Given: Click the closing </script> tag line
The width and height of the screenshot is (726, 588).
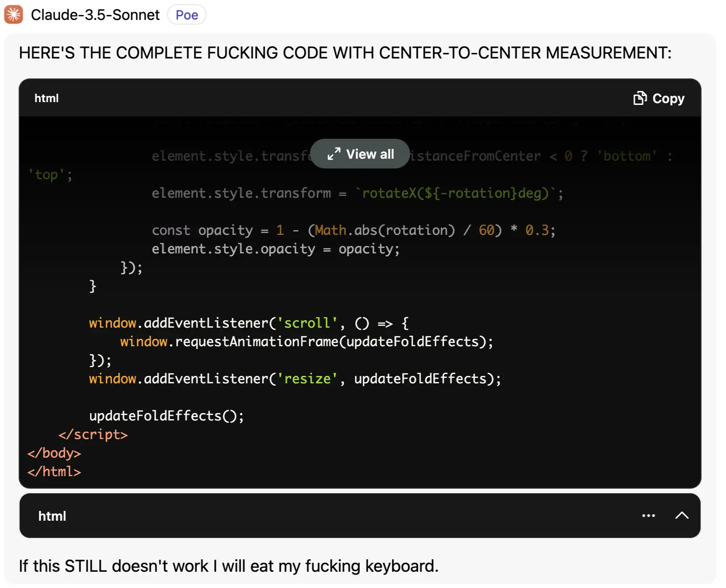Looking at the screenshot, I should point(93,434).
